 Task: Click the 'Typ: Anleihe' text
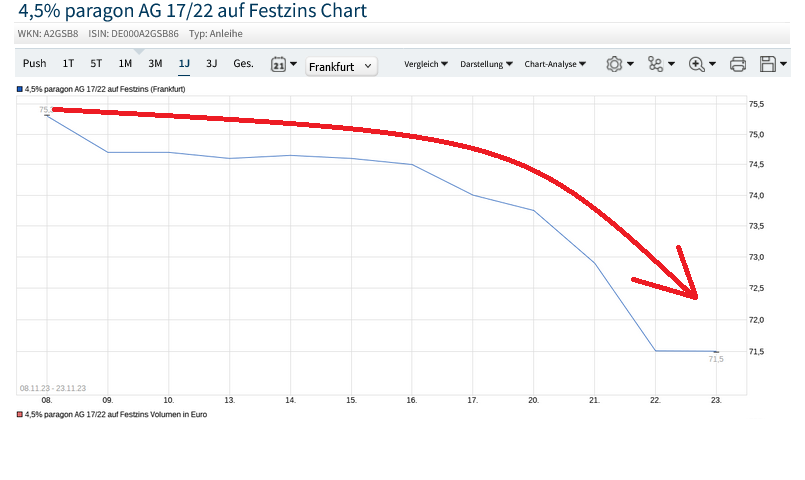coord(216,34)
